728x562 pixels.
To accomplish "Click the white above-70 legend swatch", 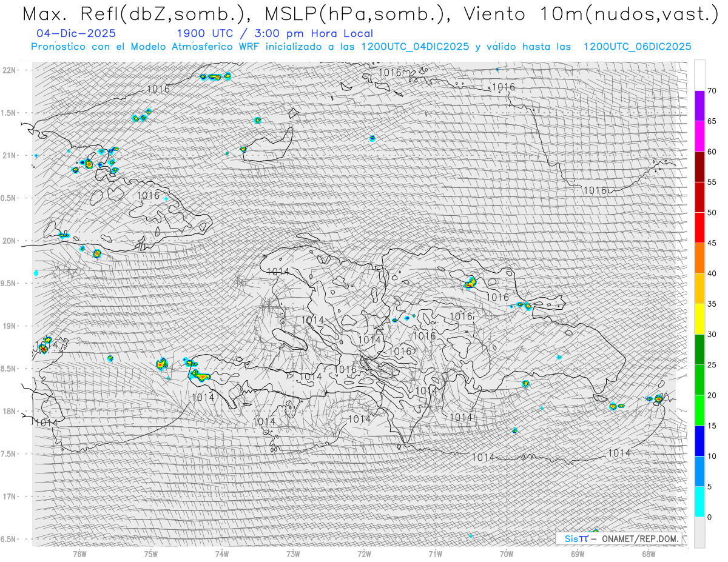I will [699, 75].
